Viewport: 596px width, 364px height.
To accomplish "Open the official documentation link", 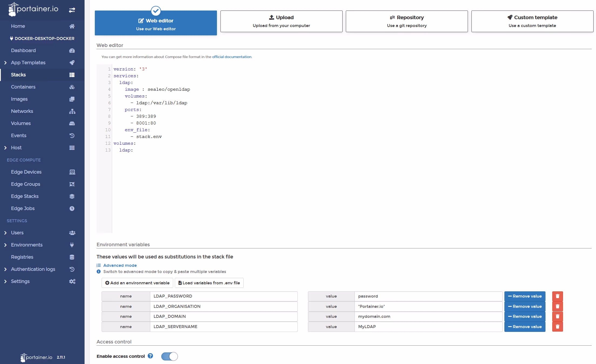I will (232, 57).
